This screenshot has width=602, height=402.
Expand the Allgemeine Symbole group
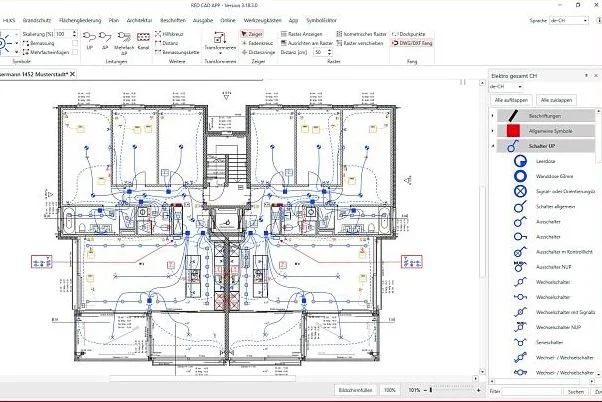pyautogui.click(x=493, y=131)
